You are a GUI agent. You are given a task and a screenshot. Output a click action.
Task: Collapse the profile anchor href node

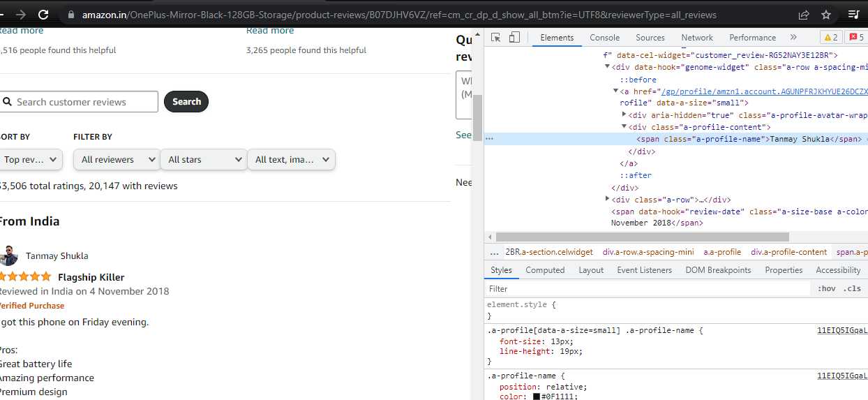pyautogui.click(x=615, y=91)
